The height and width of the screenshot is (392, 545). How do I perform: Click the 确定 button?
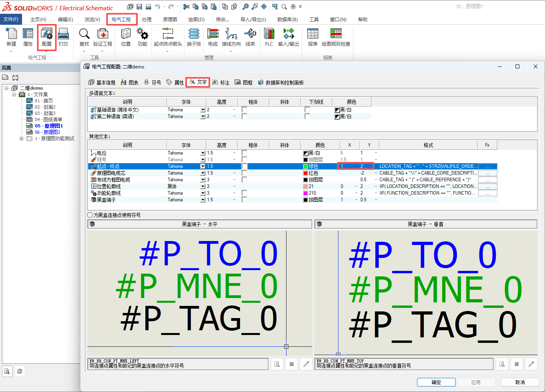436,382
